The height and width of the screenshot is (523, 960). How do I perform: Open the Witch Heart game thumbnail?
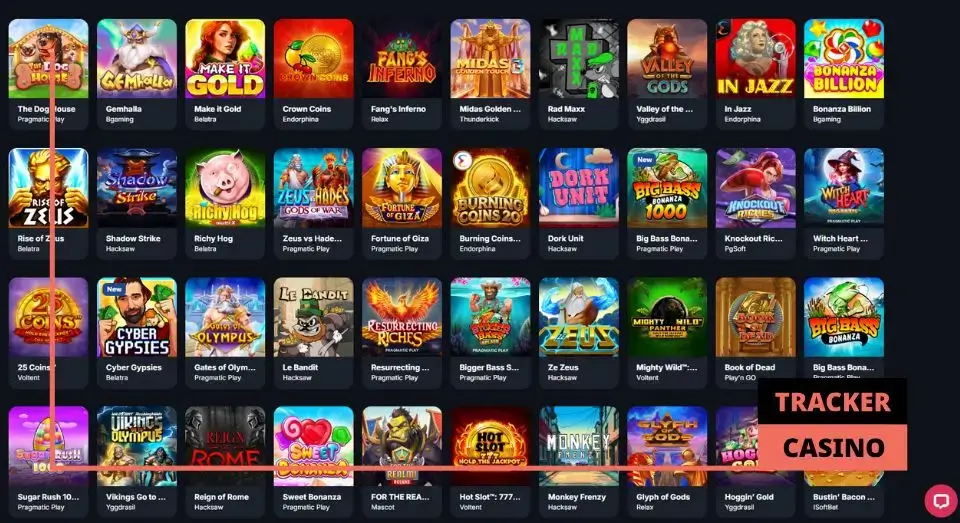[x=844, y=188]
